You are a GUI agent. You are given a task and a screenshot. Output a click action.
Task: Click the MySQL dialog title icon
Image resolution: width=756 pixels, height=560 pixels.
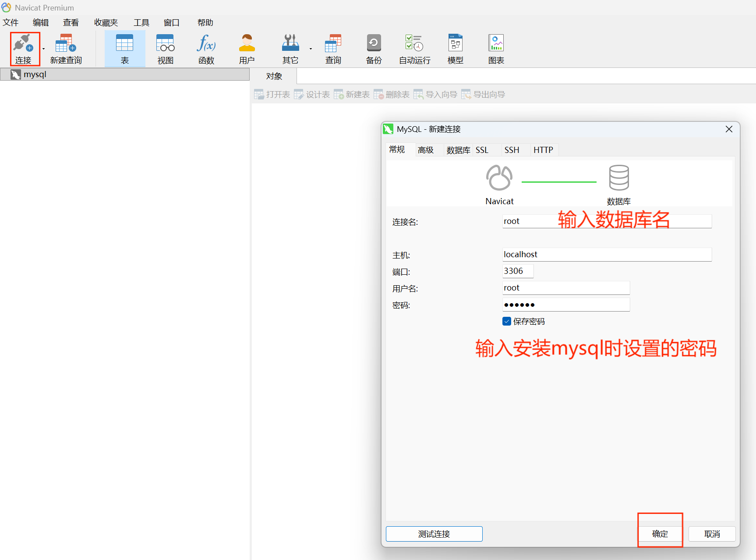point(388,129)
